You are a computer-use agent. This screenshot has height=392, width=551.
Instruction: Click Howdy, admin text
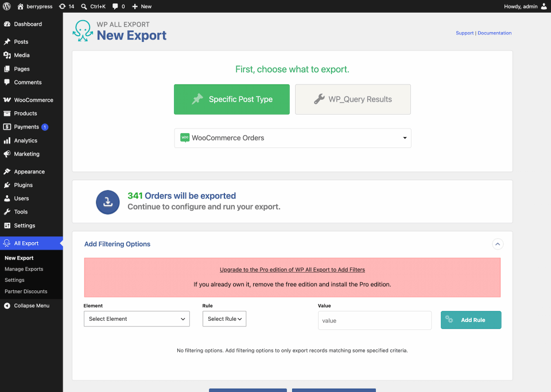[521, 6]
